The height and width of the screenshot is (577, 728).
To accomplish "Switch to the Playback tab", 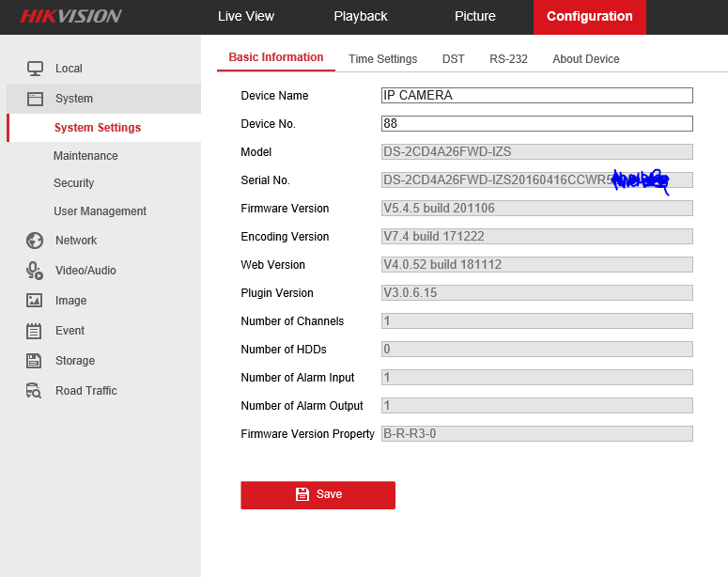I will pyautogui.click(x=361, y=16).
